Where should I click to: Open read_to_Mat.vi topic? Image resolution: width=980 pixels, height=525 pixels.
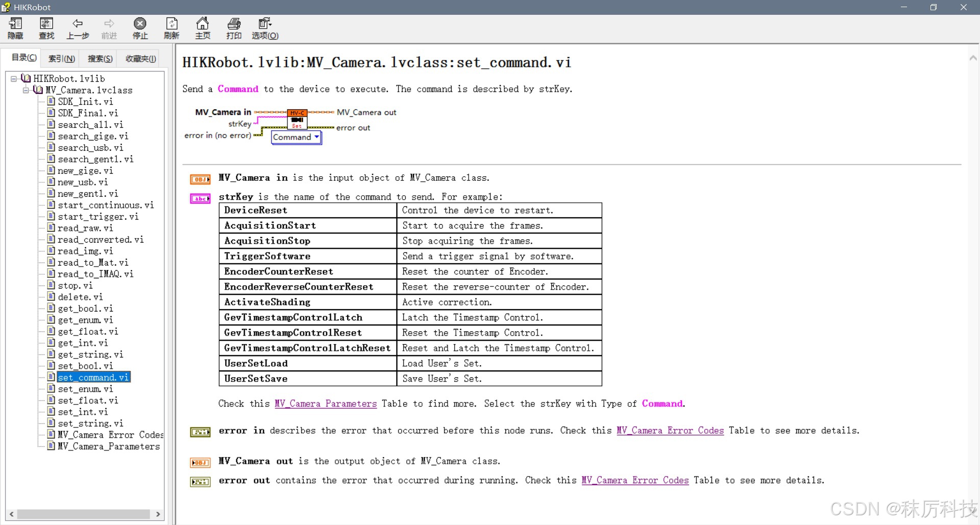point(93,262)
